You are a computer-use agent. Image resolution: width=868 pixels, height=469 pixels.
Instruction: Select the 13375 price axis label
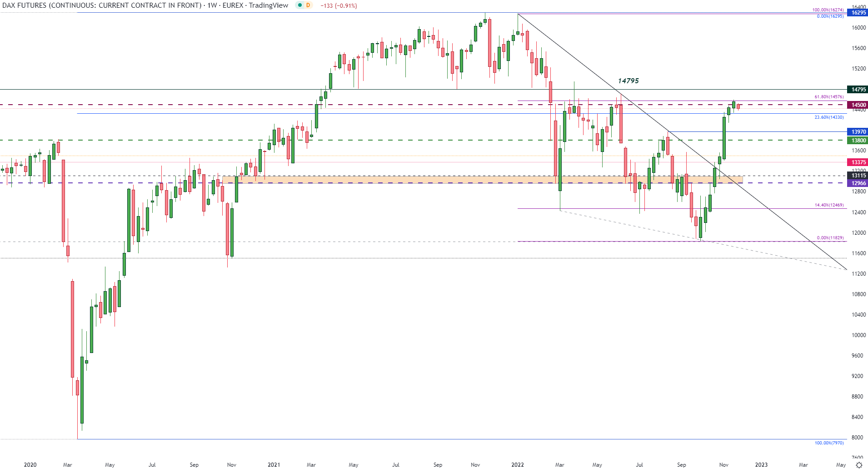coord(858,162)
